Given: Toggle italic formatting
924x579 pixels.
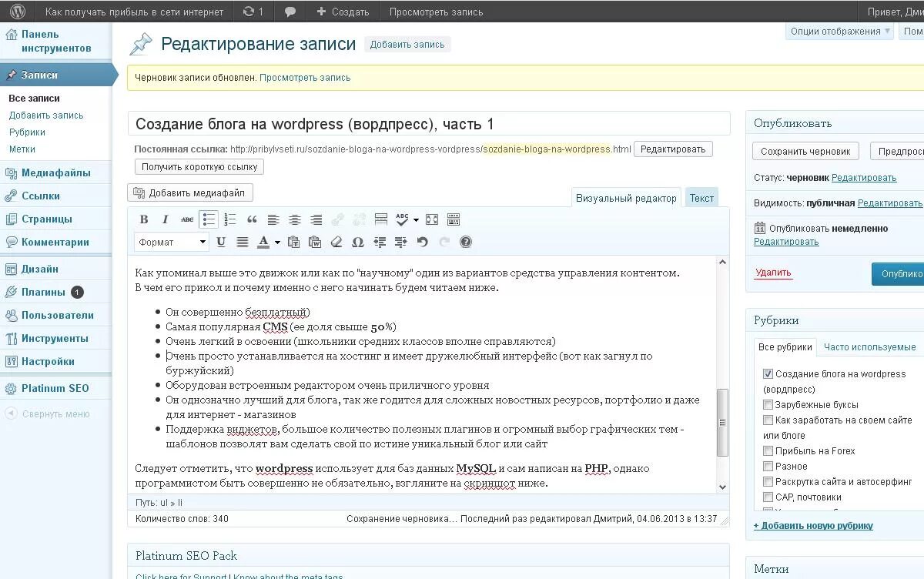Looking at the screenshot, I should pos(165,219).
